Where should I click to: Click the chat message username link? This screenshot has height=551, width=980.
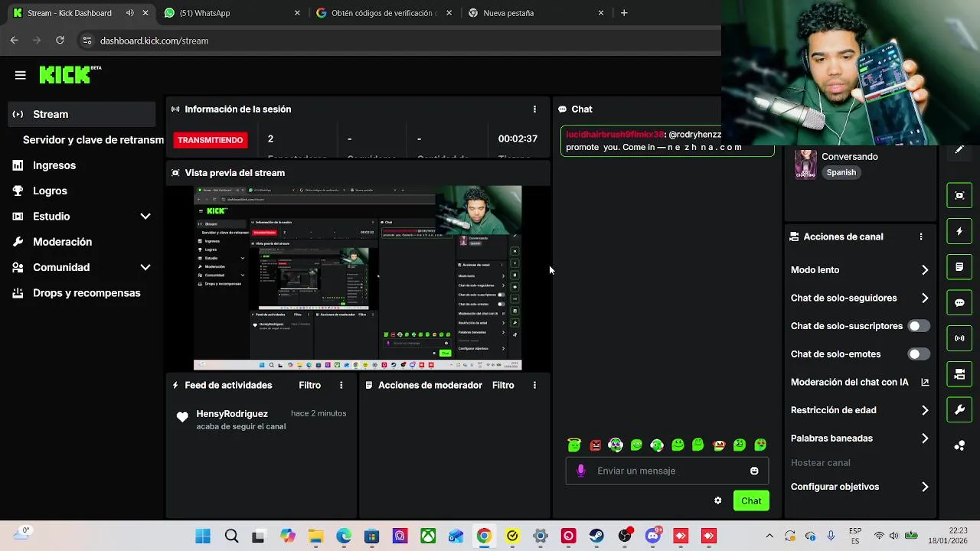615,134
